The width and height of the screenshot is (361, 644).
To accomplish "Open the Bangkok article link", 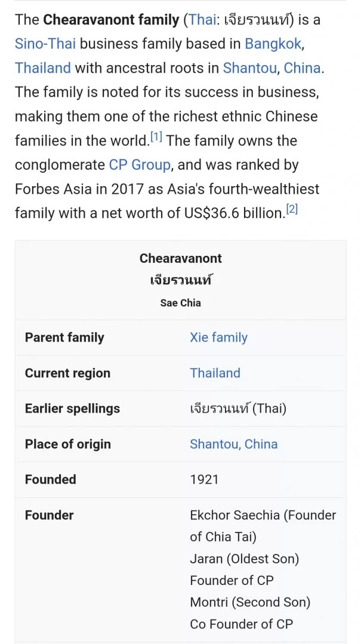I will pos(273,44).
